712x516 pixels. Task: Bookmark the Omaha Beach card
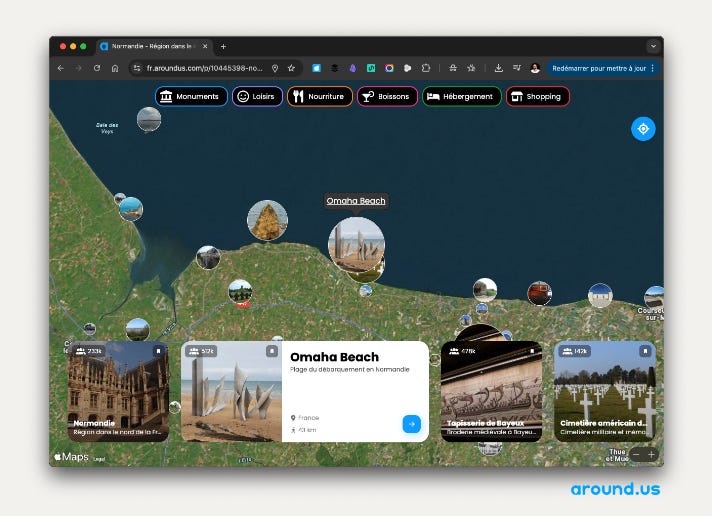[272, 351]
